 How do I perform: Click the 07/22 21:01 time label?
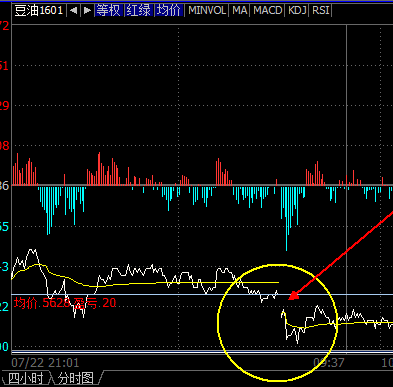[x=45, y=363]
